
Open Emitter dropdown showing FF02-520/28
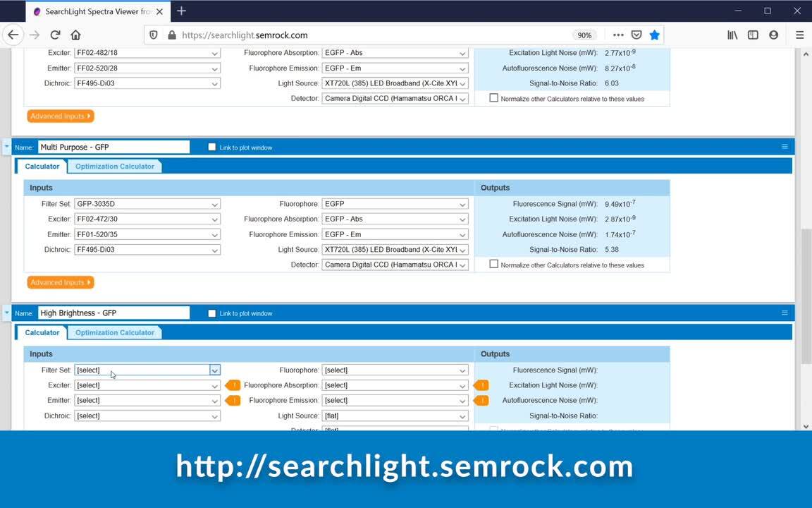coord(147,68)
